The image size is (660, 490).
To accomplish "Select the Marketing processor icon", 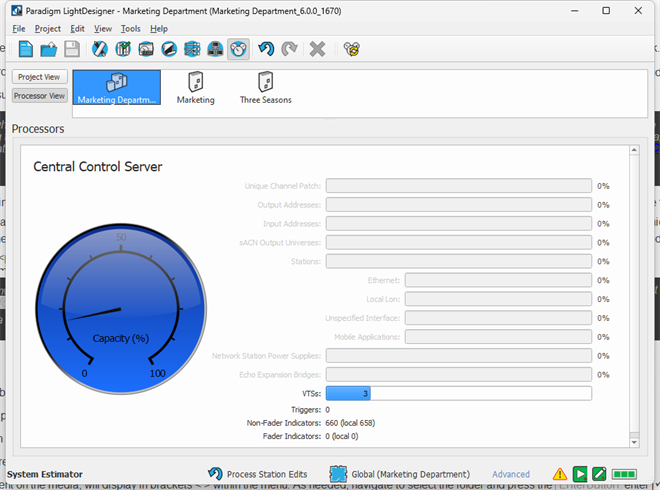I will pos(196,88).
